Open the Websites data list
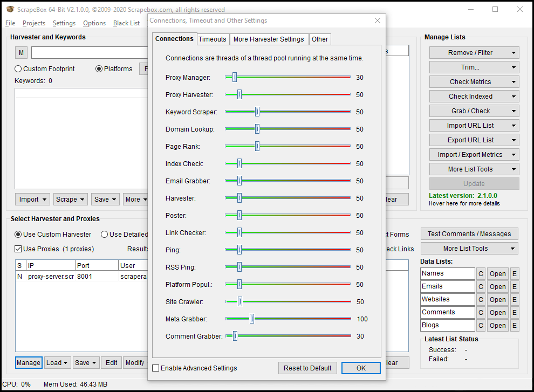Viewport: 534px width, 392px height. [x=497, y=299]
